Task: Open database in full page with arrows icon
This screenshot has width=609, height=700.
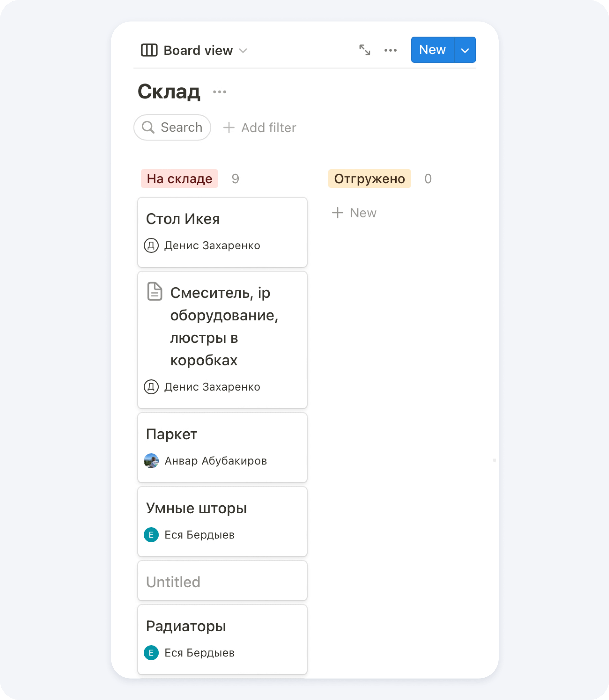Action: [x=365, y=50]
